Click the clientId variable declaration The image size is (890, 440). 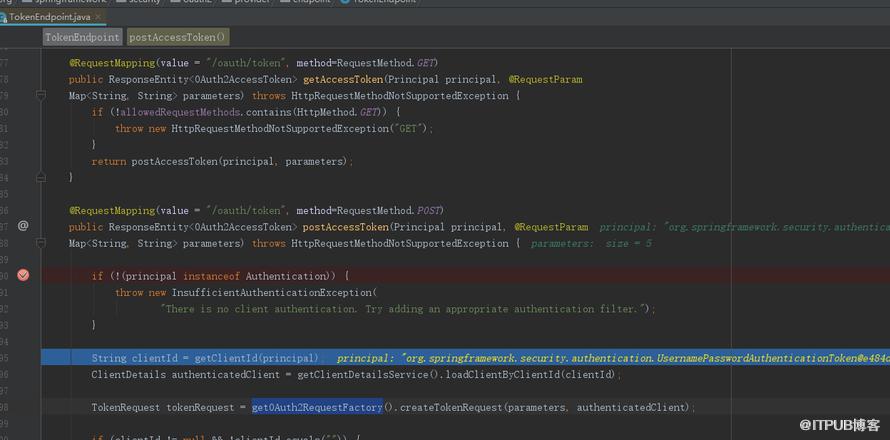[154, 359]
